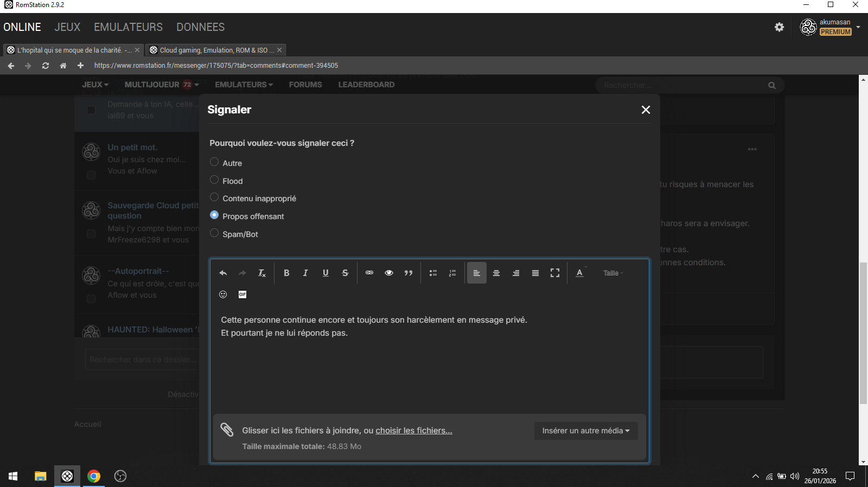Screen dimensions: 868x487
Task: Open the akumasan account dropdown arrow
Action: [858, 27]
